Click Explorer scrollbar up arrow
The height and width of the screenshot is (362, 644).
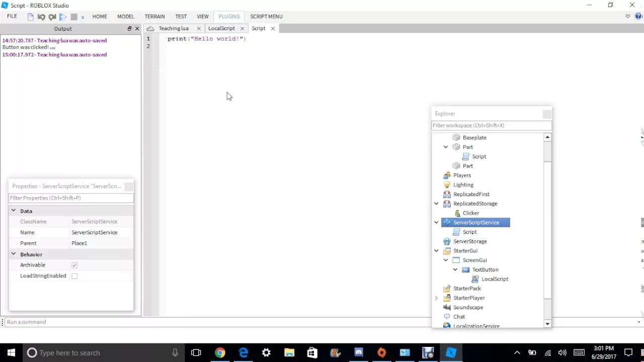(x=547, y=137)
